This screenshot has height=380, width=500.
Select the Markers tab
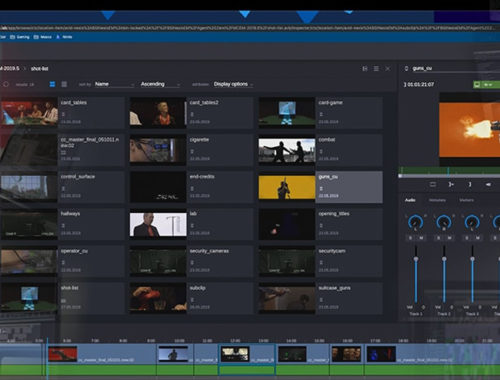466,200
